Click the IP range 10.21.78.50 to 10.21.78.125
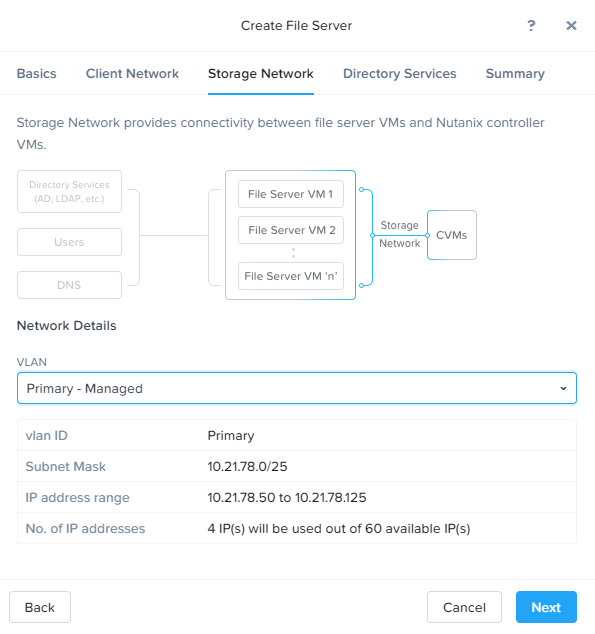Screen dimensions: 595x634 pos(287,497)
